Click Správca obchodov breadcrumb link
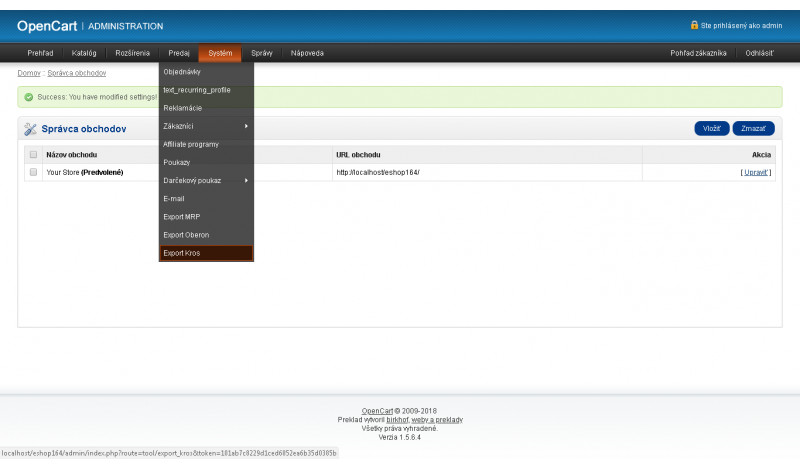This screenshot has width=800, height=470. click(x=77, y=73)
